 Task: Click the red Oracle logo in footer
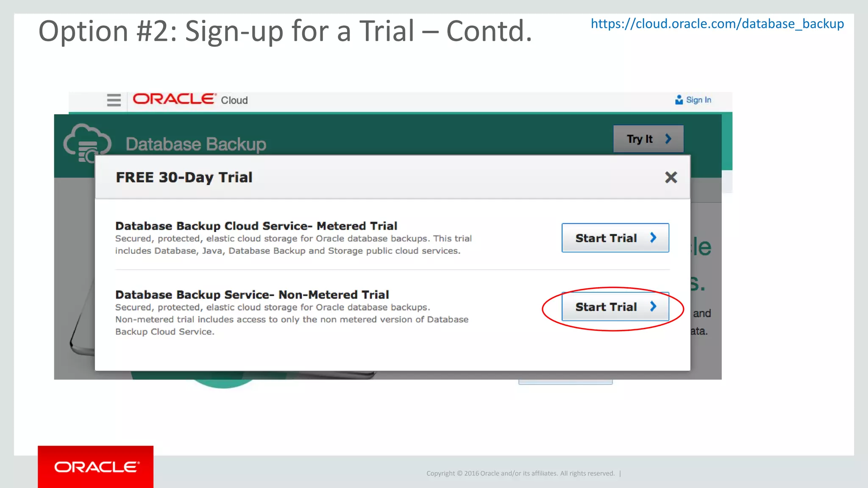tap(96, 467)
